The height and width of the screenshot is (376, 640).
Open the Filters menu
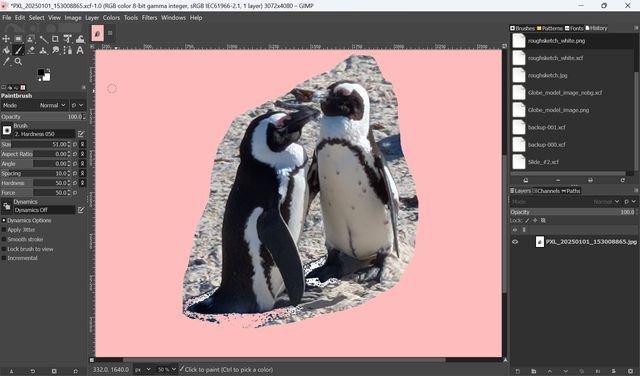tap(149, 18)
